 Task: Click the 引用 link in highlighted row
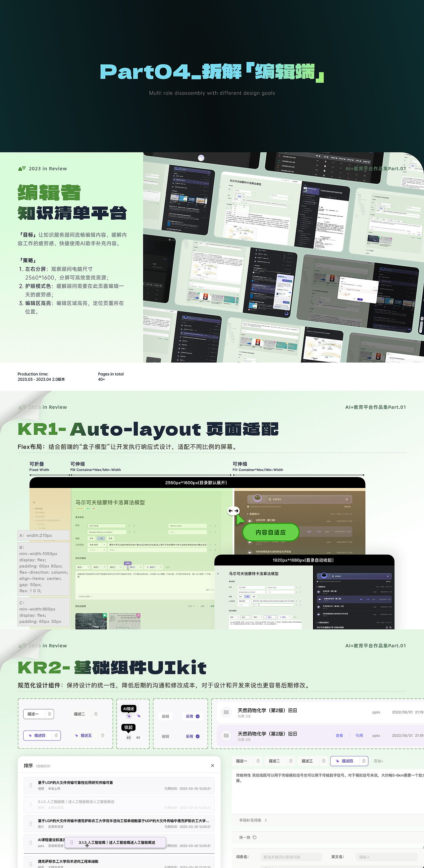point(359,735)
